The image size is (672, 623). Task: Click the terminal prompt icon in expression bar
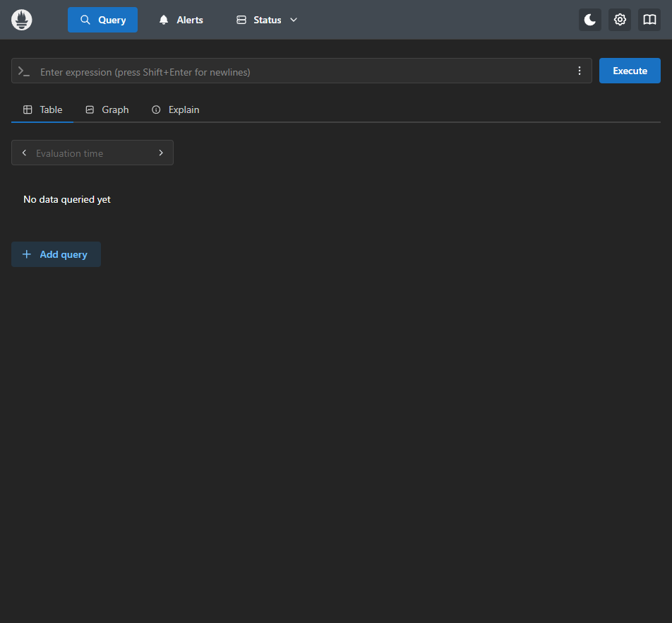tap(24, 71)
